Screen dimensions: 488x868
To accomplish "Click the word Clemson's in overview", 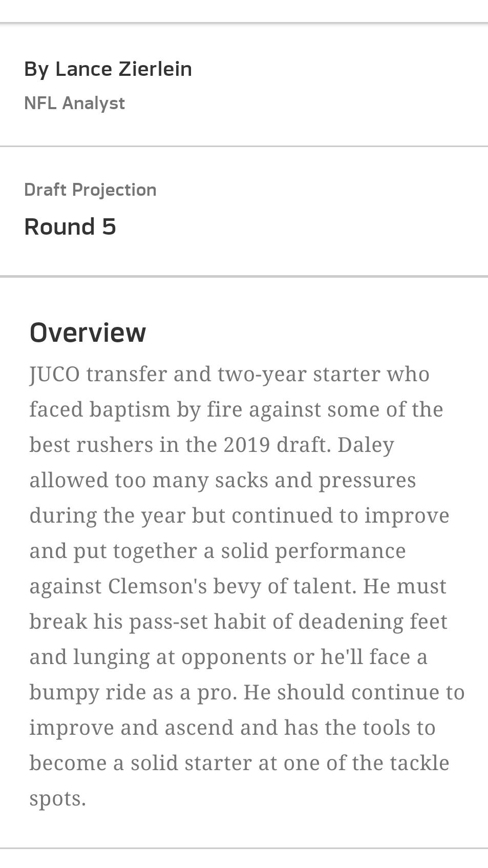I will [157, 586].
